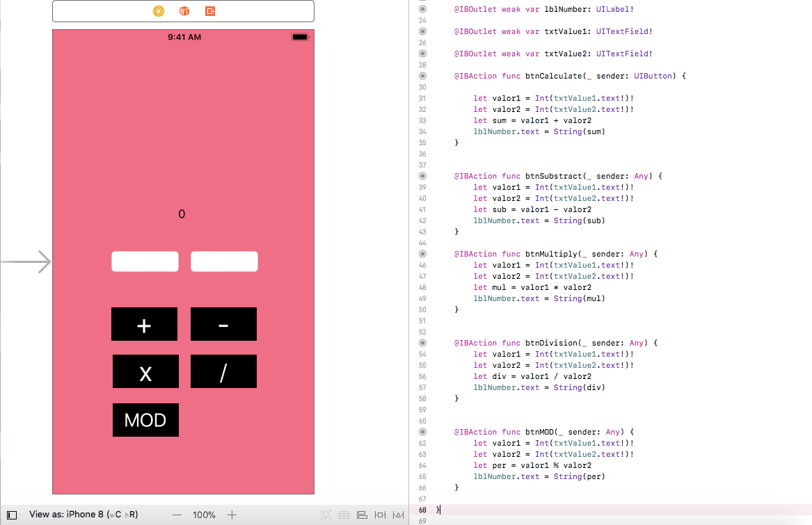Screen dimensions: 812x525
Task: Click the First Responder cube icon
Action: 183,10
